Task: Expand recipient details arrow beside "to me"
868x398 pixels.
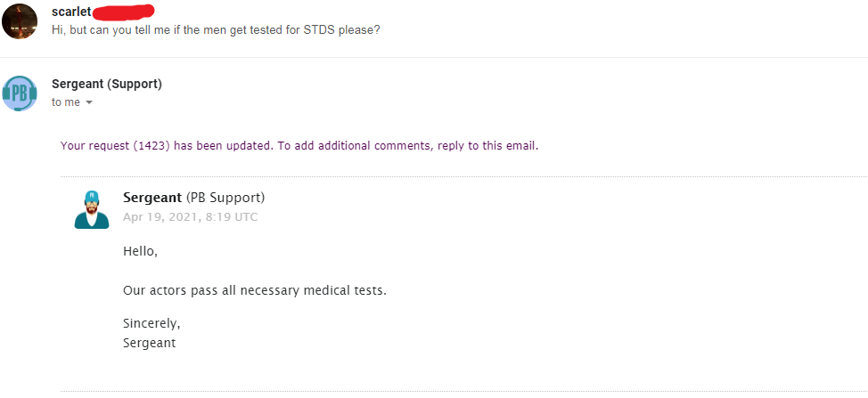Action: click(x=89, y=102)
